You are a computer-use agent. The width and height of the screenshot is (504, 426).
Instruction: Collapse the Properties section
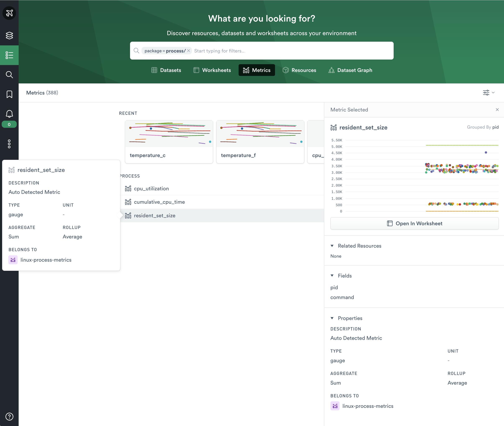pyautogui.click(x=332, y=318)
